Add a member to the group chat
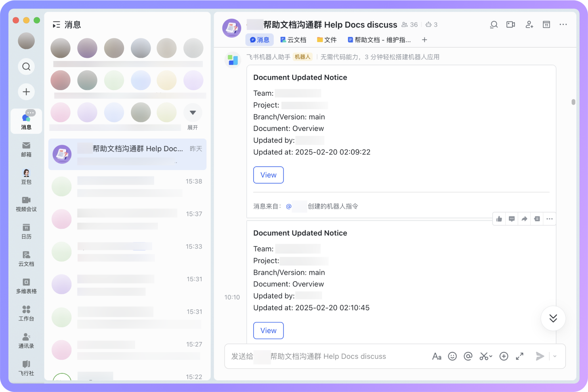Viewport: 588px width, 392px height. coord(529,25)
